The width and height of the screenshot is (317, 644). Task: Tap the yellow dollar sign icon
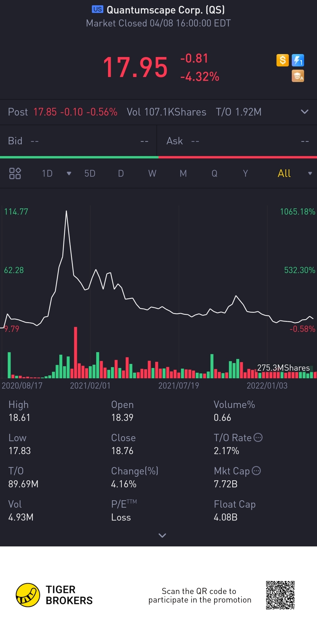coord(283,60)
